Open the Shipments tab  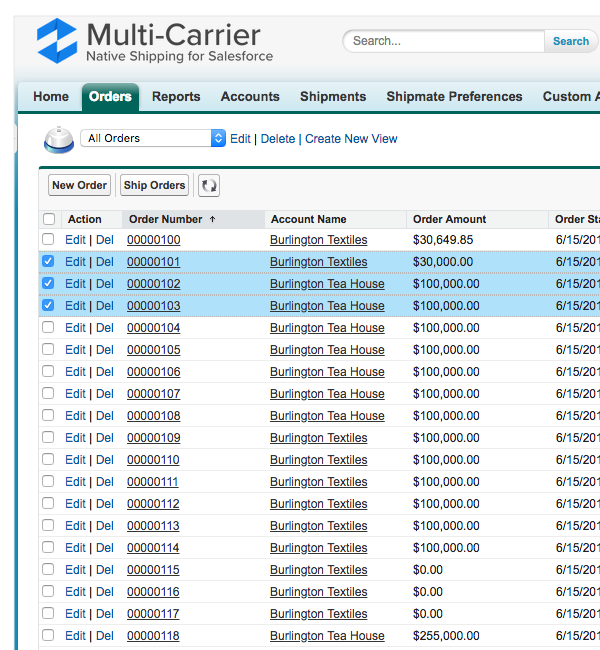333,97
